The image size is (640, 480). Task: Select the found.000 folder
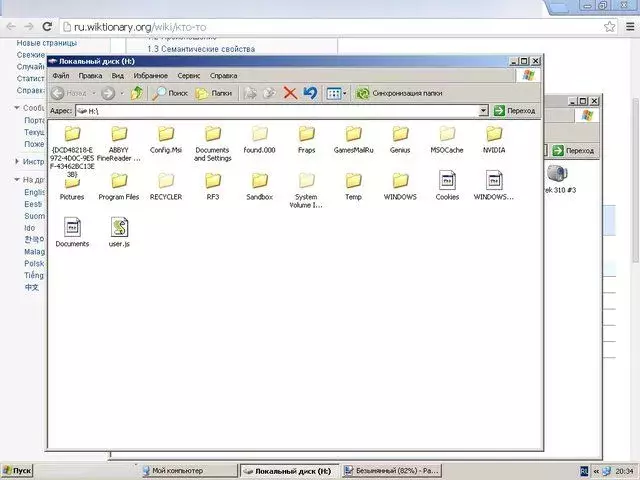click(260, 140)
